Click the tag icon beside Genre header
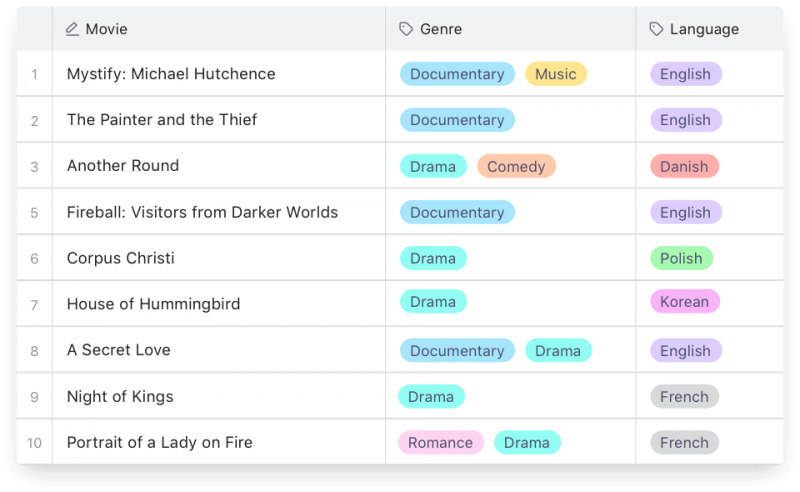Screen dimensions: 800x492 (406, 29)
